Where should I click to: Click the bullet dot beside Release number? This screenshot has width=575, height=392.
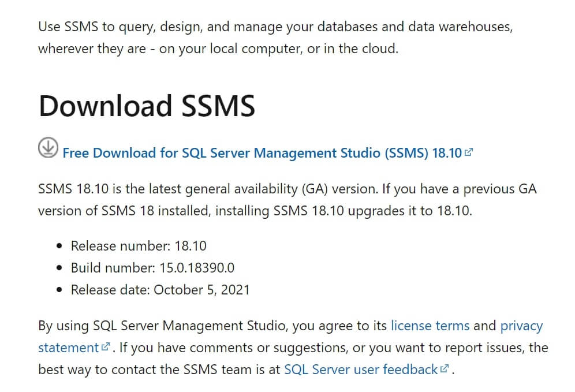tap(59, 247)
